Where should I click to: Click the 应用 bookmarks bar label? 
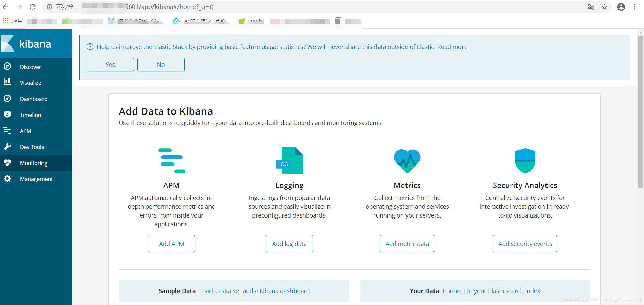(x=17, y=21)
